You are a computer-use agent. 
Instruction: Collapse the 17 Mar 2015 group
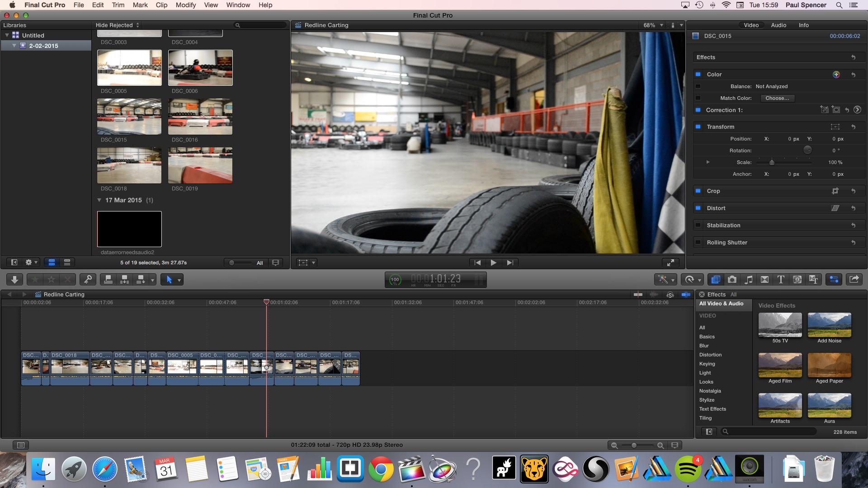pos(99,200)
